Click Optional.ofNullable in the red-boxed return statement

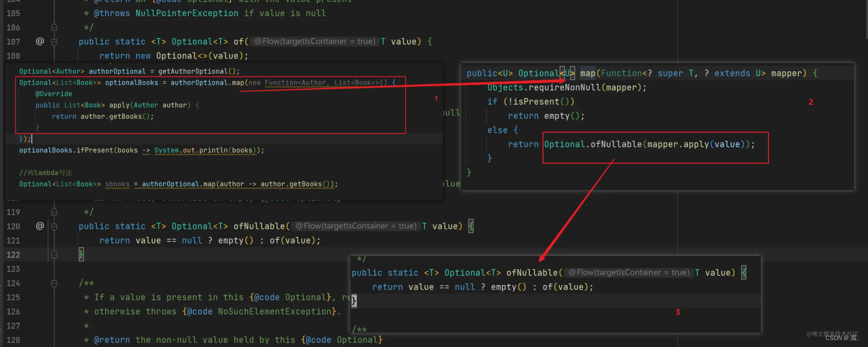593,144
